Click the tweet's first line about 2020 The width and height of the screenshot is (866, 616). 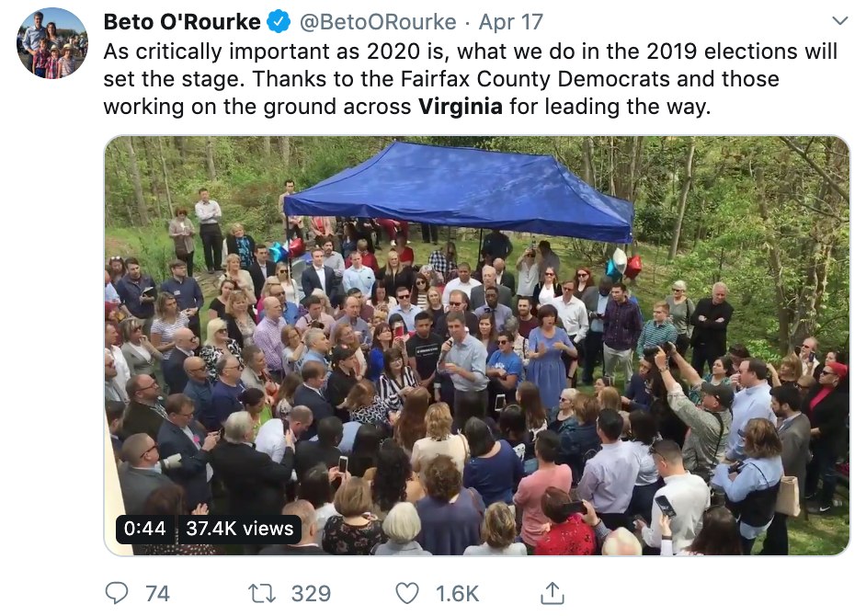pyautogui.click(x=470, y=50)
